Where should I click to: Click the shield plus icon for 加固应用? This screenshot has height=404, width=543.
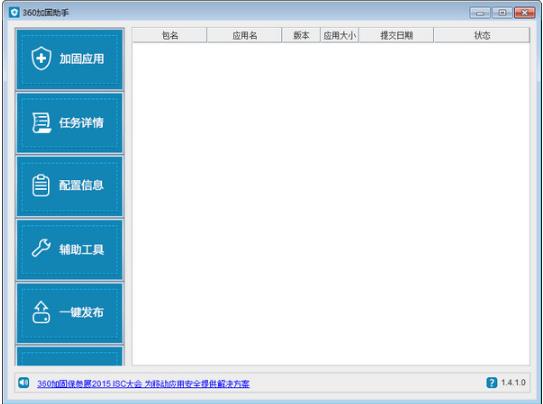[x=41, y=59]
